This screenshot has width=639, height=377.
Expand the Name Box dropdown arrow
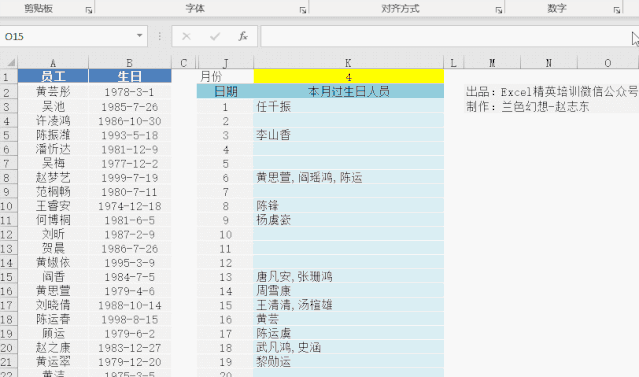139,36
